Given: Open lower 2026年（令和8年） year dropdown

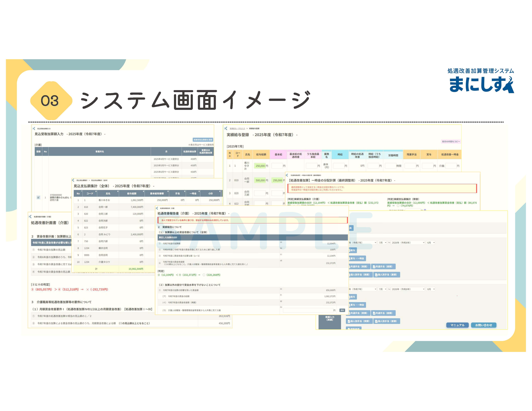Looking at the screenshot, I should [x=408, y=289].
